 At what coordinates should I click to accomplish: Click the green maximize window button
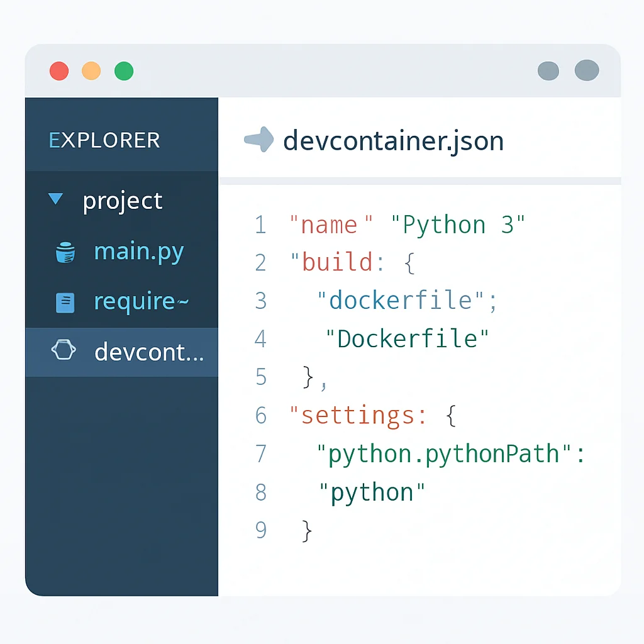pos(124,70)
